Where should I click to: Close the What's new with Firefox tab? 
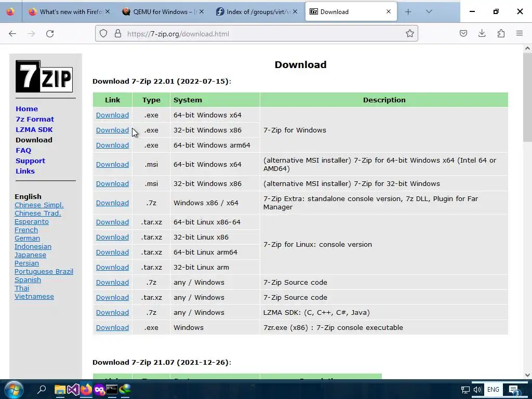pos(108,12)
